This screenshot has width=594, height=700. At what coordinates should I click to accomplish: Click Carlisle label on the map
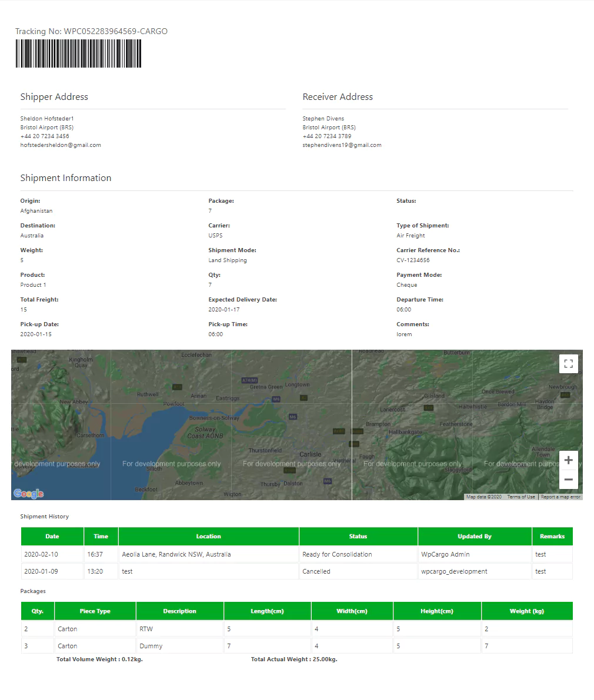point(311,454)
